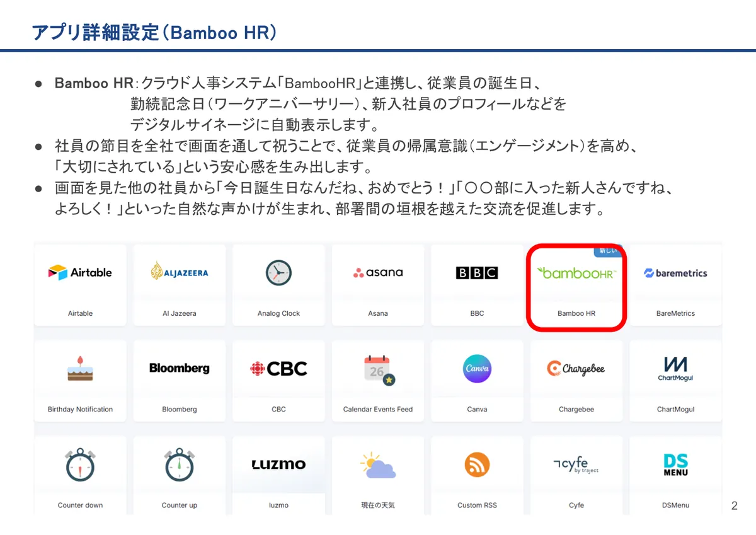Select the luzmo lowercase caption
756x535 pixels.
pos(278,505)
